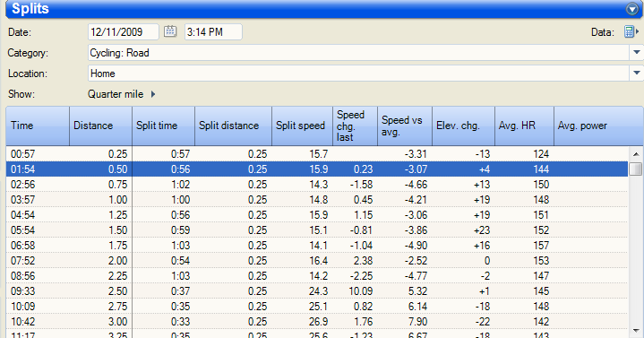Sort by the Time column header

click(38, 126)
